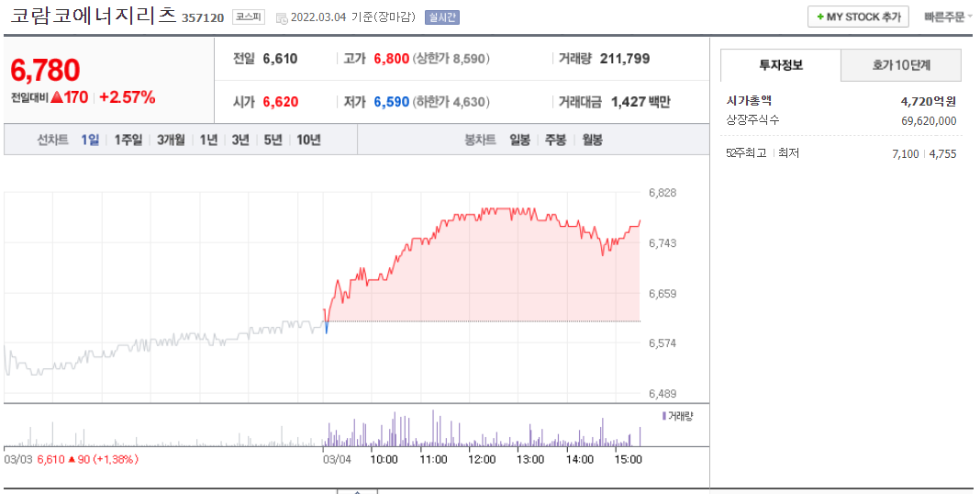Click the 시가 value 6,620
Image resolution: width=980 pixels, height=494 pixels.
(280, 102)
